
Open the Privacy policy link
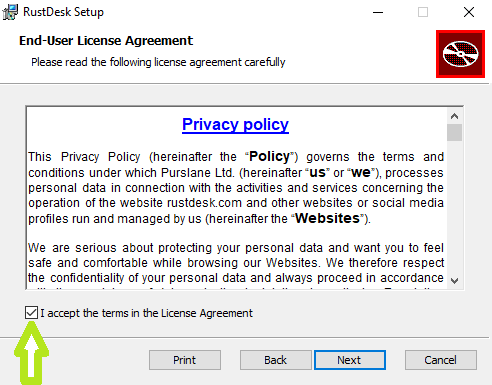pyautogui.click(x=235, y=125)
